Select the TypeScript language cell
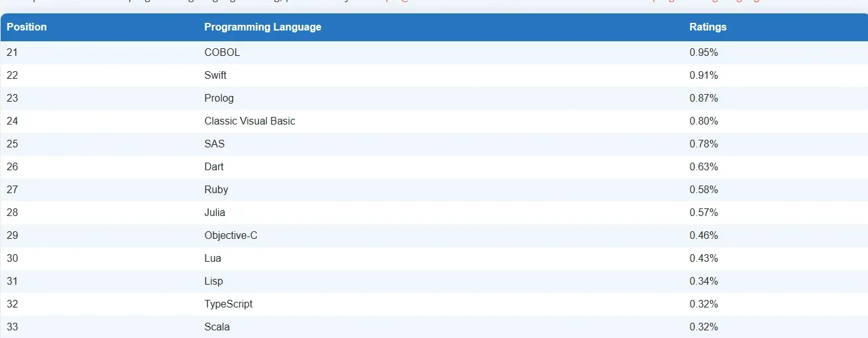 (228, 304)
